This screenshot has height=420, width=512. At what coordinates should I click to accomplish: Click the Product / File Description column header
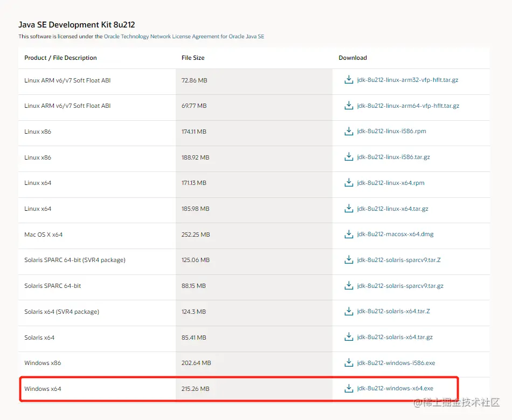point(60,58)
